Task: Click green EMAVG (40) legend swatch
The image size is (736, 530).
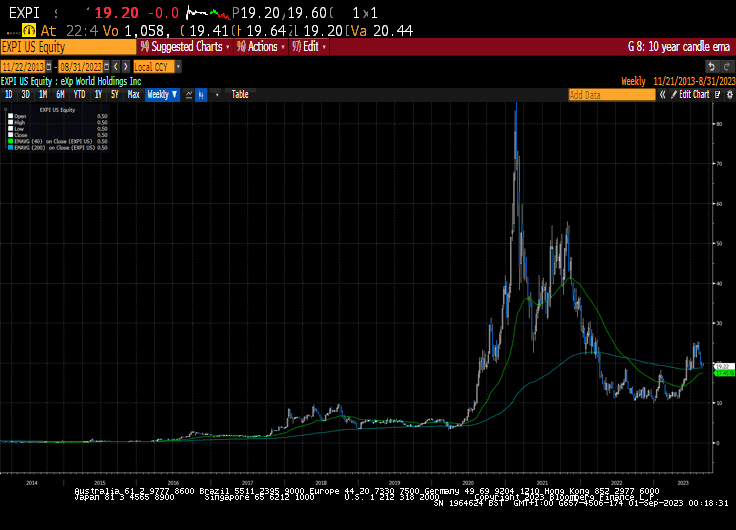Action: (10, 141)
